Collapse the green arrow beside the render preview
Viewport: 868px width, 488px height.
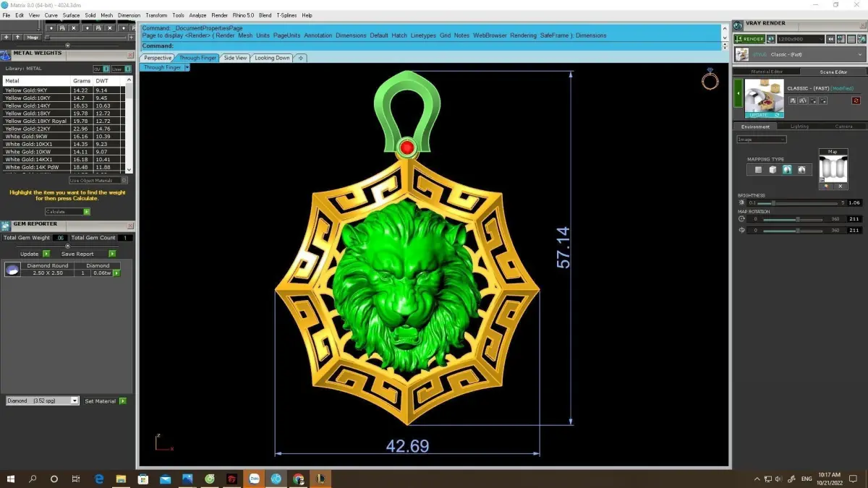739,93
